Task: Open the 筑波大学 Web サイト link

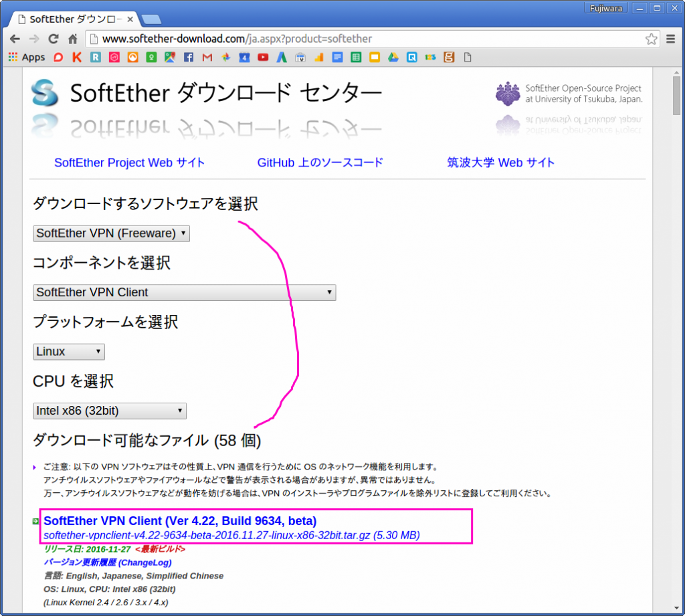Action: click(500, 163)
